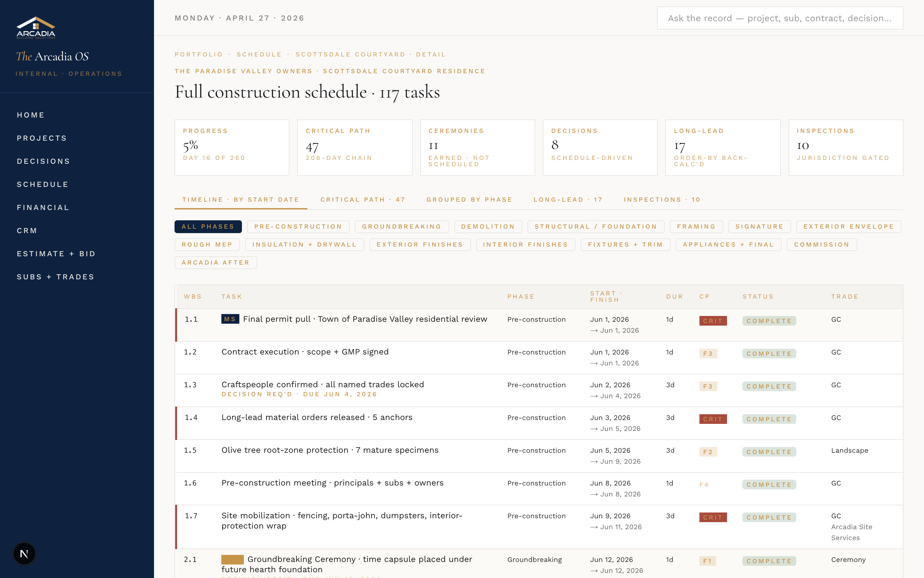Click the gold ceremony tag on task 2.1
The height and width of the screenshot is (578, 924).
pos(233,559)
